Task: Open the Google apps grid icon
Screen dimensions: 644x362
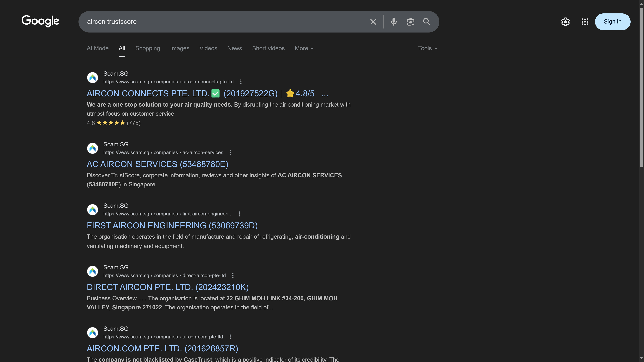Action: [585, 22]
